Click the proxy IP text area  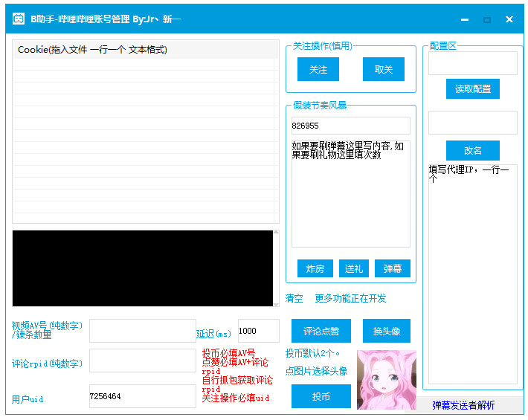tap(472, 275)
